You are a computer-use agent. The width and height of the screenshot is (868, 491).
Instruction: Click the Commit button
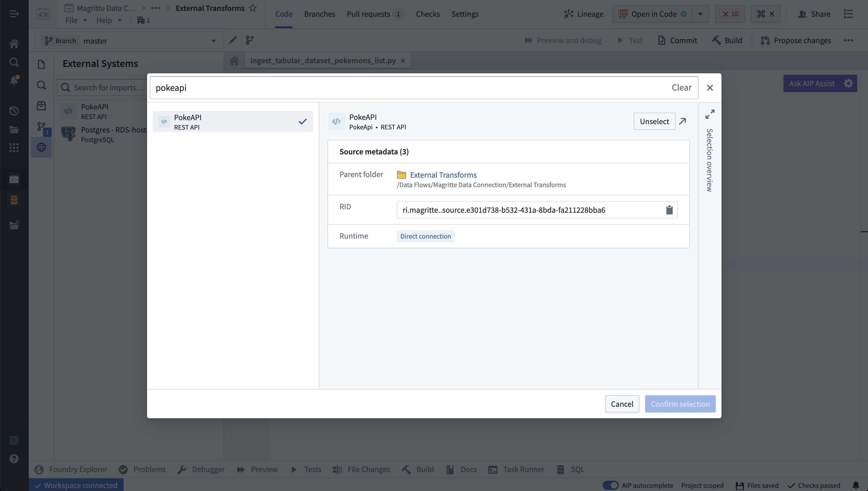coord(678,41)
